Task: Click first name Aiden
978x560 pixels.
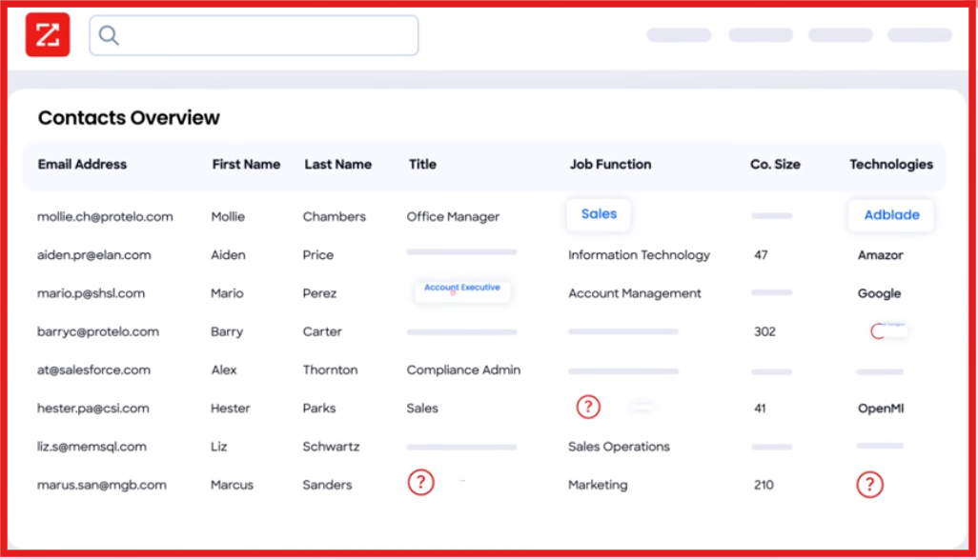Action: (228, 255)
